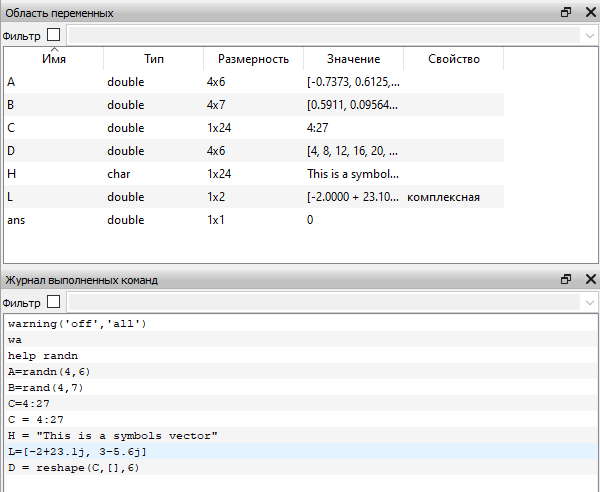Close the command history panel
Image resolution: width=600 pixels, height=492 pixels.
(589, 280)
